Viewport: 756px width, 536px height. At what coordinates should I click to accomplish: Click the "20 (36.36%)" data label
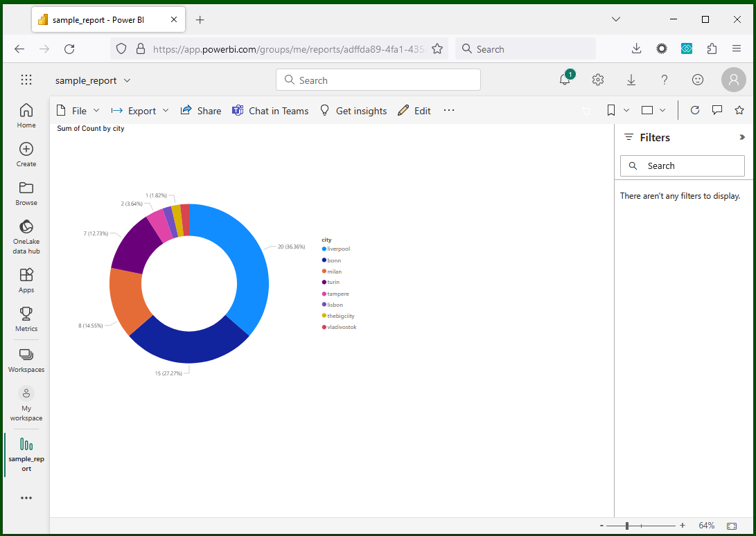pos(291,247)
